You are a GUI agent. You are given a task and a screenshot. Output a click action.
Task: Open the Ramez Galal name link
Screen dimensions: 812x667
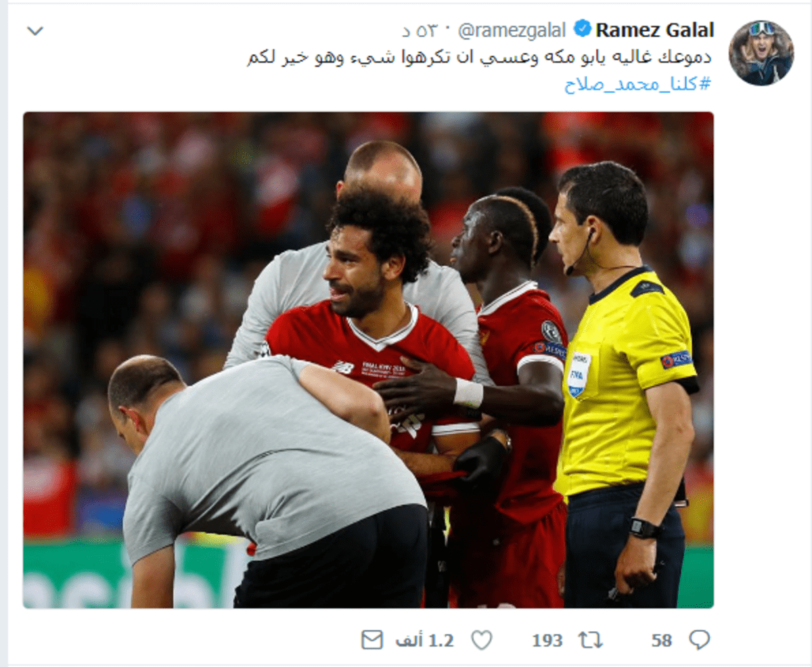point(654,30)
